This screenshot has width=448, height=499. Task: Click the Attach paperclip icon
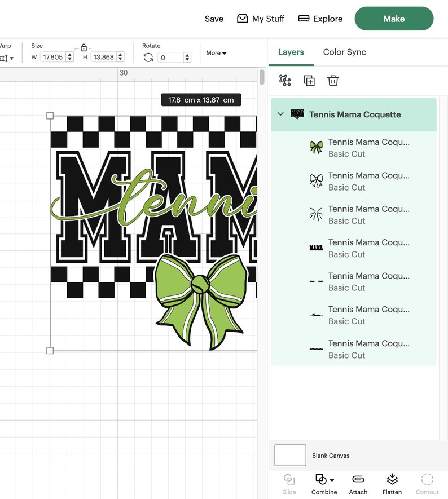coord(358,479)
